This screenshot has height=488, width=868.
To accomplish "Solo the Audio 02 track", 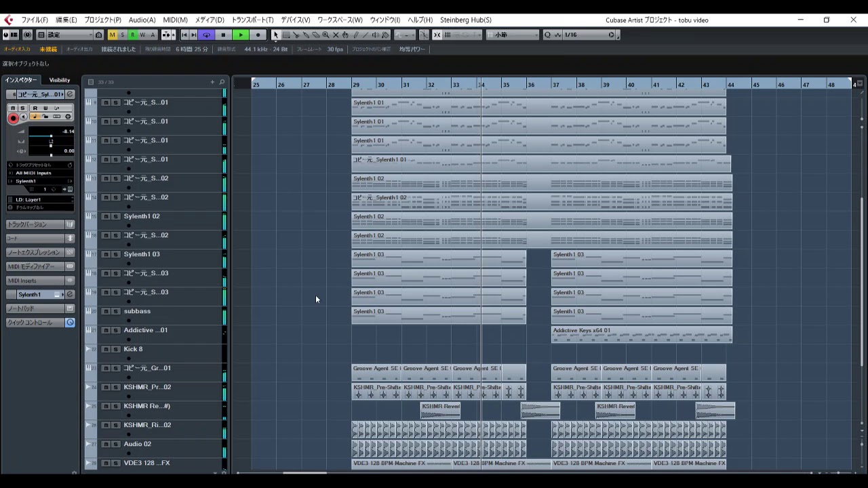I will click(116, 444).
